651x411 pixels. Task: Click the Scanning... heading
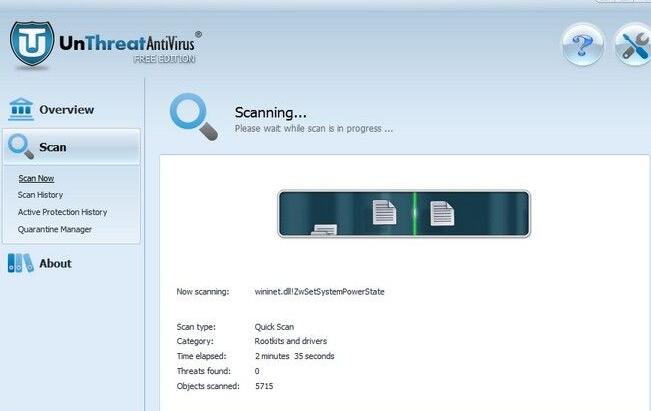tap(271, 113)
